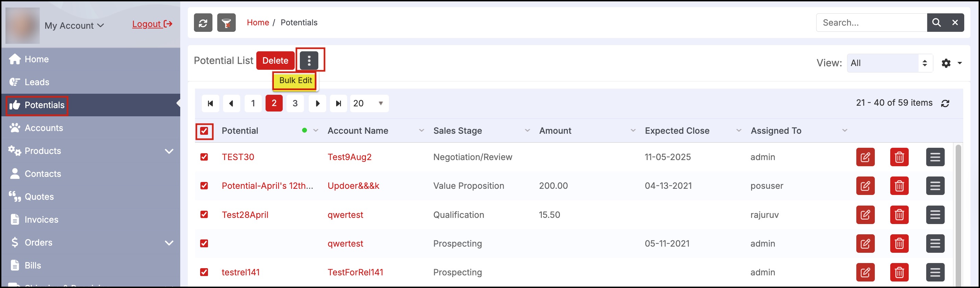Open the three-dot more actions menu
The height and width of the screenshot is (288, 980).
point(309,61)
